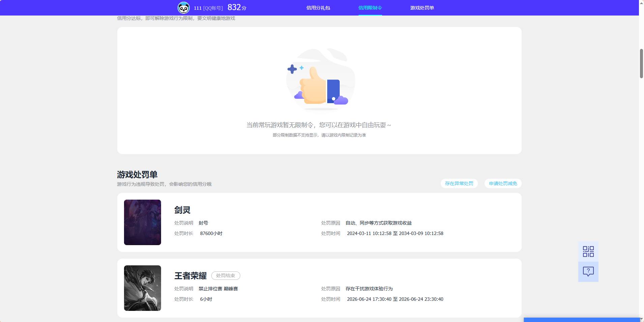Screen dimensions: 644x322
Task: Click the 信用分达标 restriction hint text
Action: 176,18
